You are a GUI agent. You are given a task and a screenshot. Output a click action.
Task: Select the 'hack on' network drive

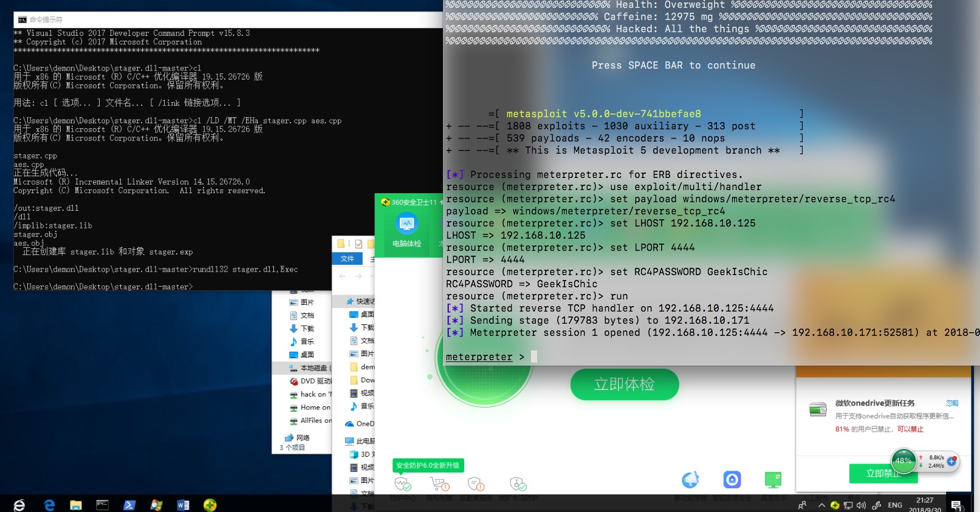pyautogui.click(x=310, y=394)
